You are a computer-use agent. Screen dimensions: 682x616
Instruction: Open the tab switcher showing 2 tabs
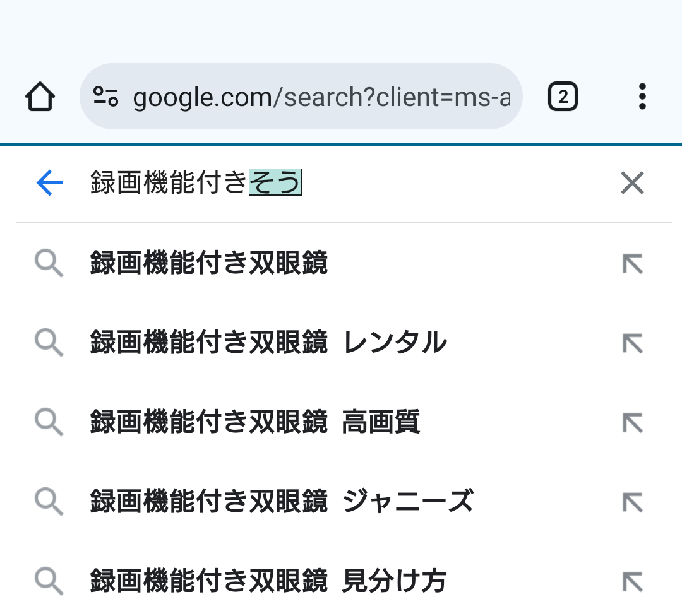563,97
